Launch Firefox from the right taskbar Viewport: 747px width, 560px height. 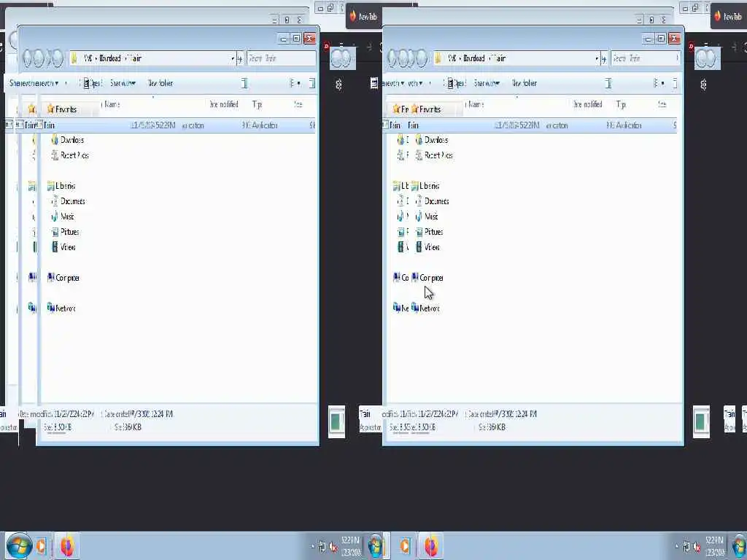pos(431,546)
